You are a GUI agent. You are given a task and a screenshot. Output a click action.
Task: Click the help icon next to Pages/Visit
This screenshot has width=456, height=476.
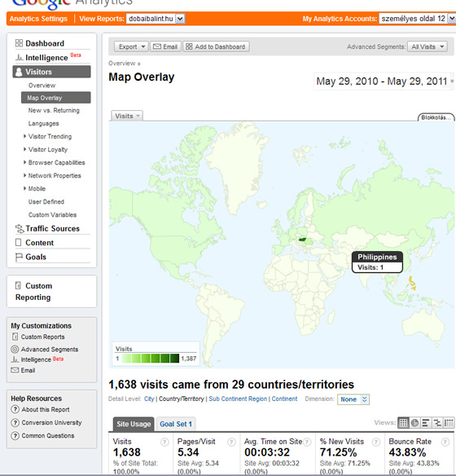231,442
